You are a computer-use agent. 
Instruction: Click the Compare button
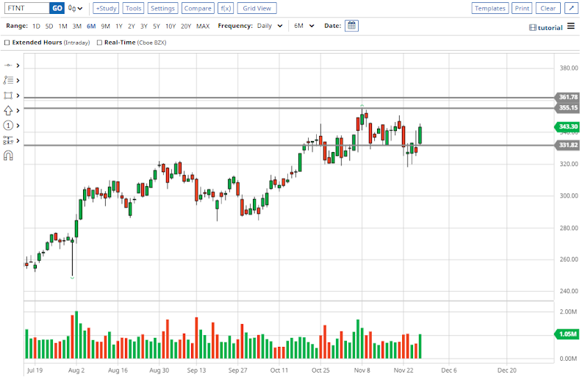point(197,8)
